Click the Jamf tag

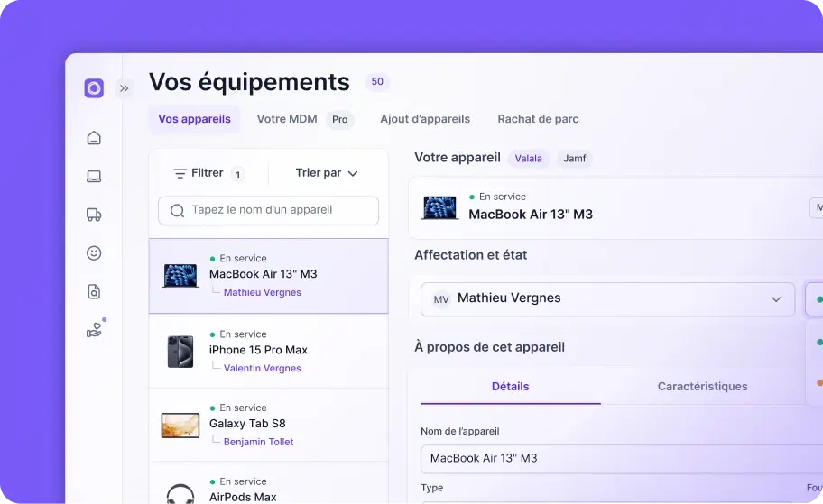574,159
